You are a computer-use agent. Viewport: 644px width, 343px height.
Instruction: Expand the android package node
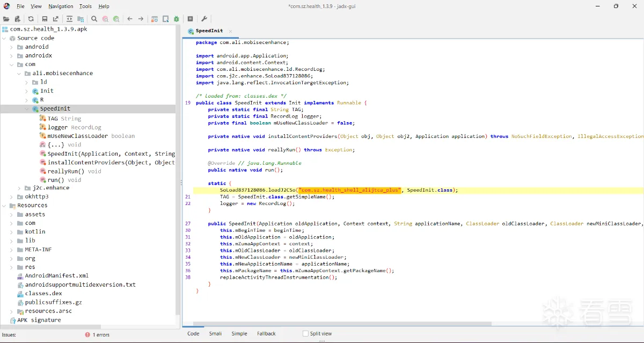point(11,47)
